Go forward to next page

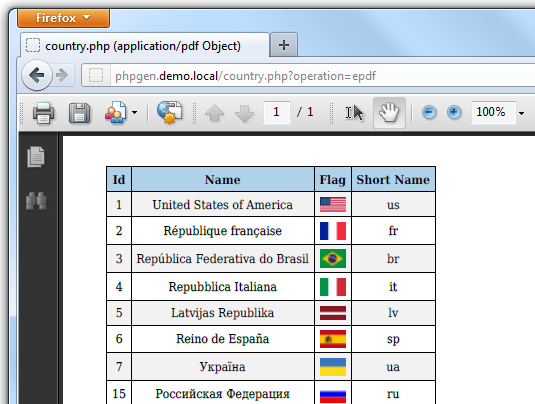[62, 75]
